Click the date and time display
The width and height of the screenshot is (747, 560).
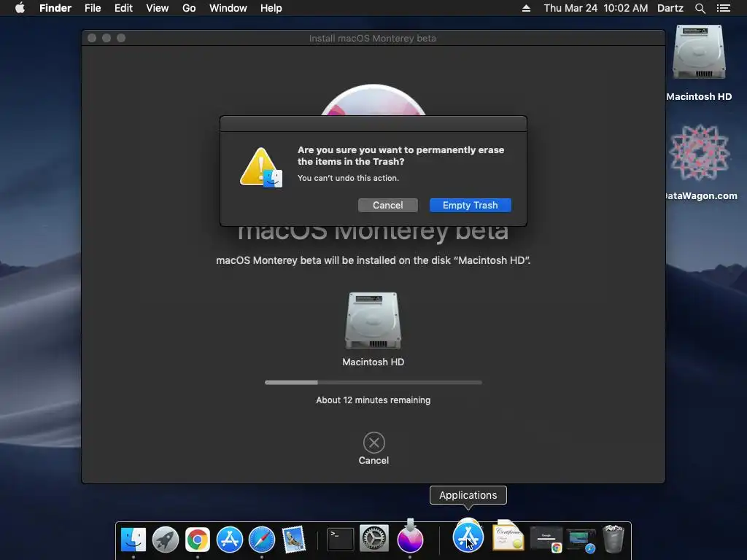(595, 8)
